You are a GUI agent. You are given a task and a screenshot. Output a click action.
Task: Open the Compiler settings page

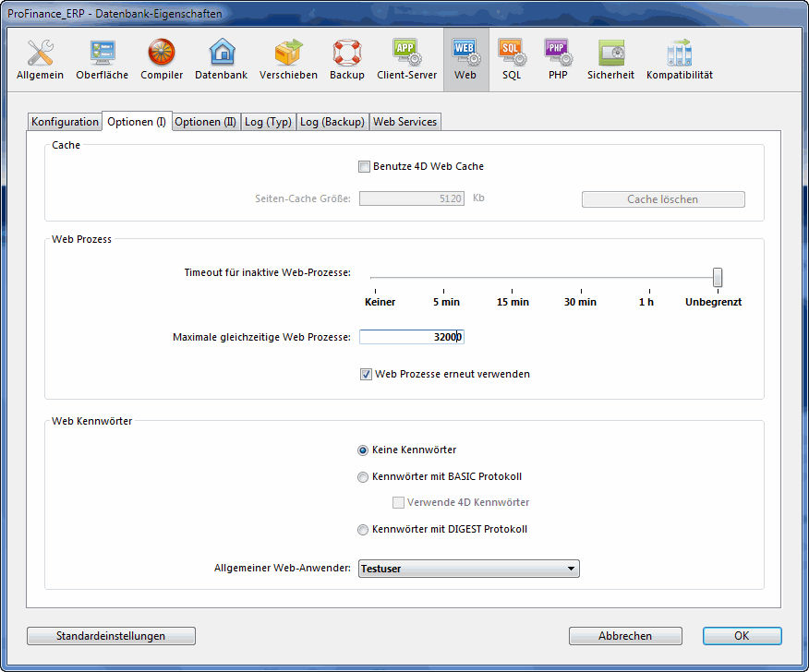coord(162,59)
